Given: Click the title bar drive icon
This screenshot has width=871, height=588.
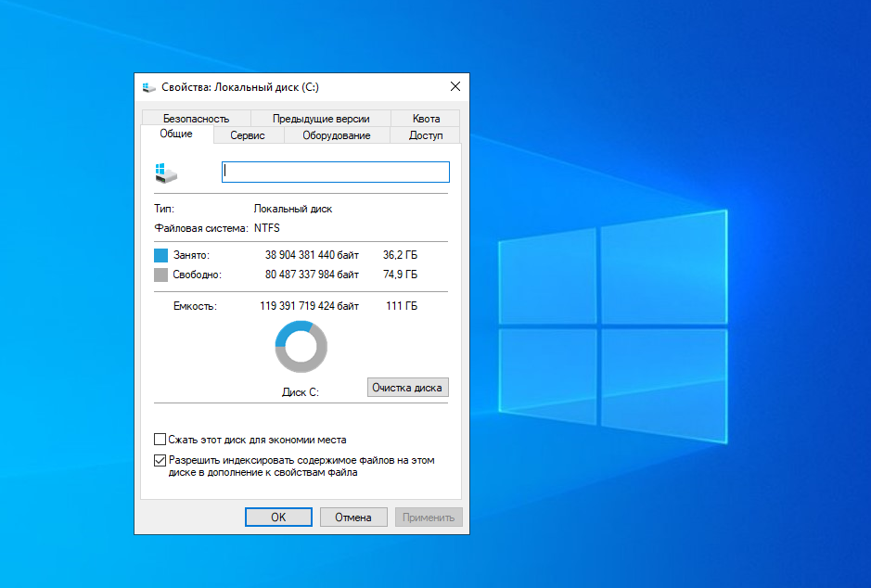Looking at the screenshot, I should pyautogui.click(x=148, y=87).
